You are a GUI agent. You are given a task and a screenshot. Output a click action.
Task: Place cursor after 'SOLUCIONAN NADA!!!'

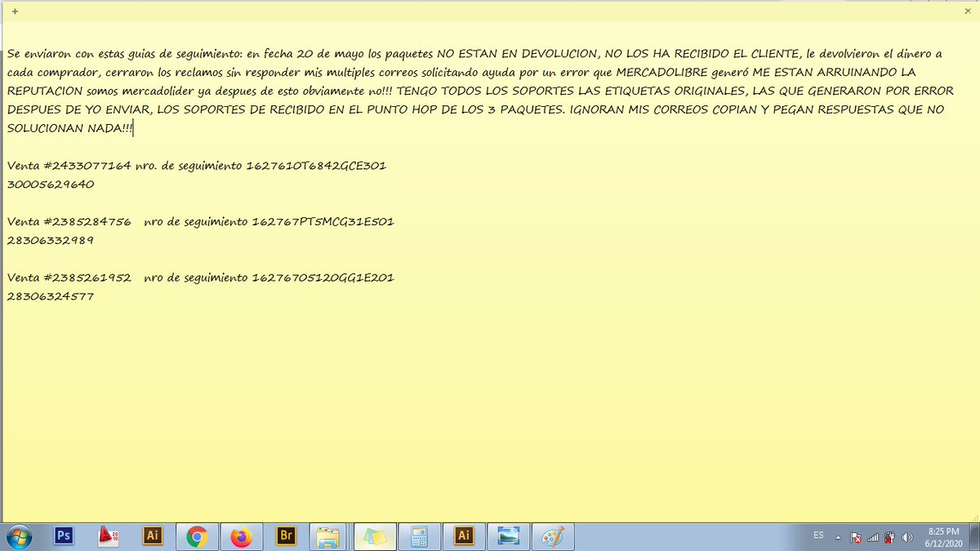133,128
